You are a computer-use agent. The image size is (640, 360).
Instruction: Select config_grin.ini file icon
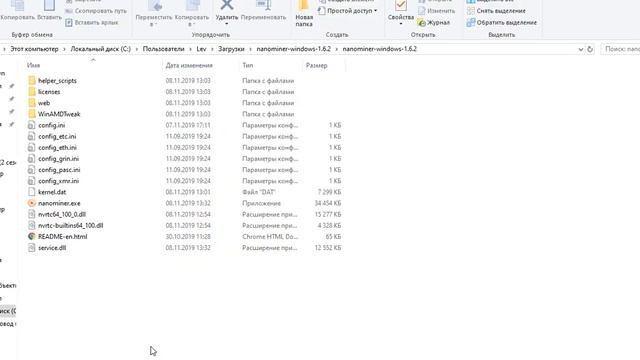(x=31, y=158)
